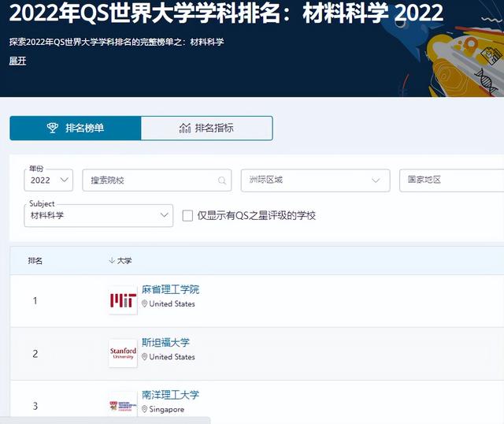Click the rank number 1 cell

(35, 301)
